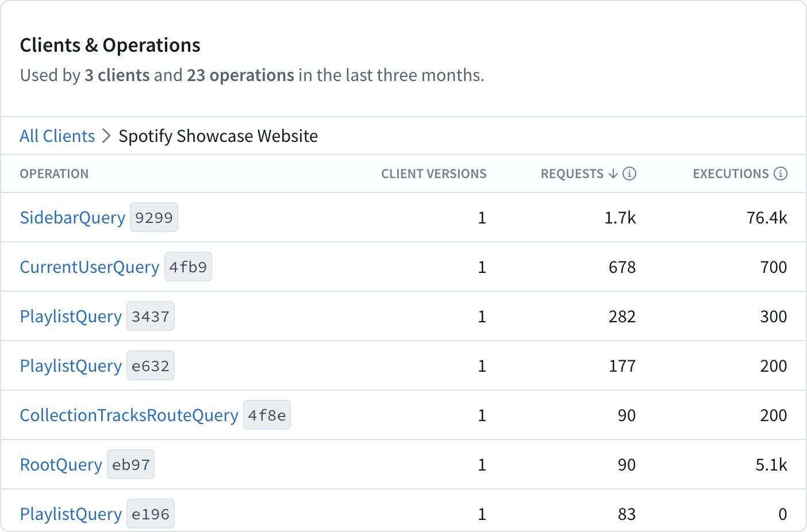The width and height of the screenshot is (807, 532).
Task: Sort the table by Executions column
Action: [x=731, y=174]
